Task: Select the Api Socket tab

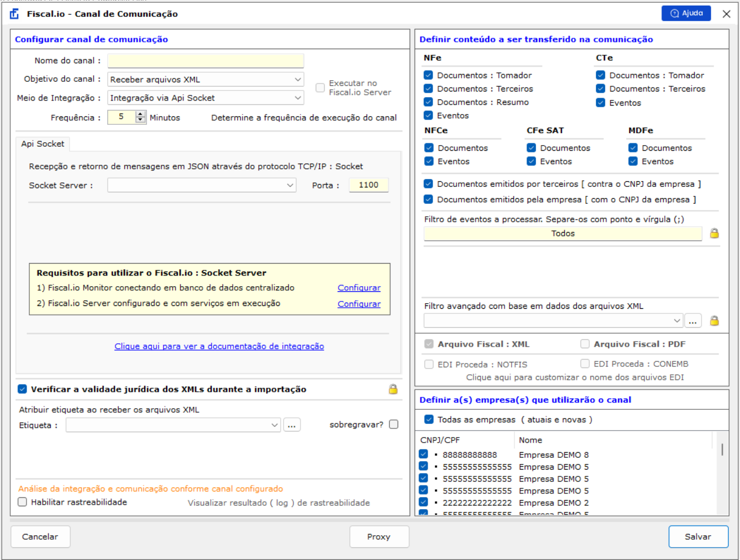Action: pyautogui.click(x=43, y=144)
